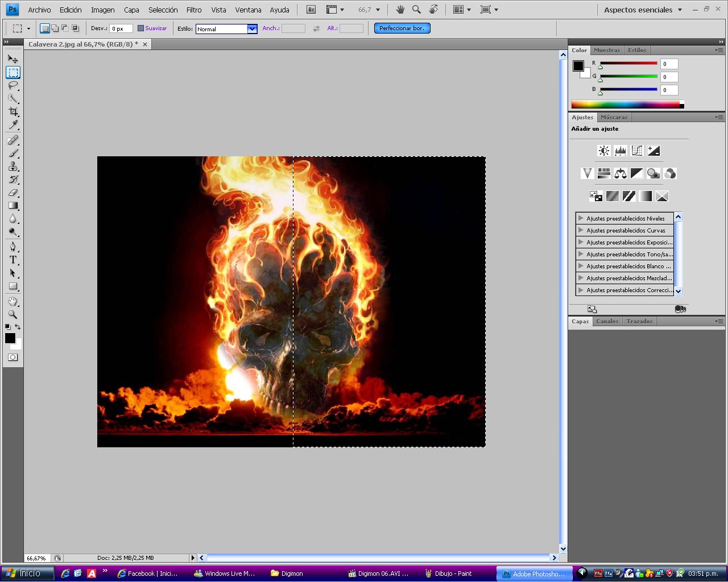The width and height of the screenshot is (728, 582).
Task: Expand Ajustes preestablecidos Niveles
Action: 581,218
